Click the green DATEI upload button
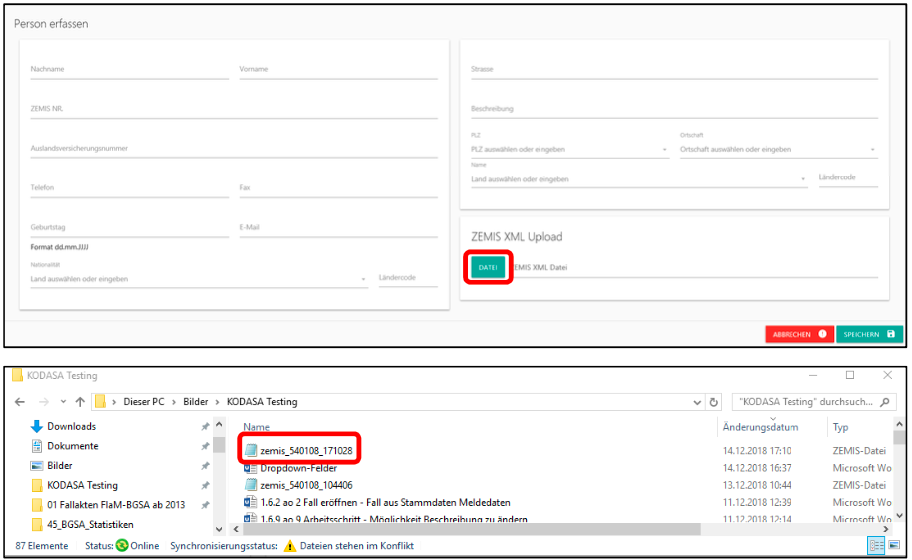 (x=488, y=267)
